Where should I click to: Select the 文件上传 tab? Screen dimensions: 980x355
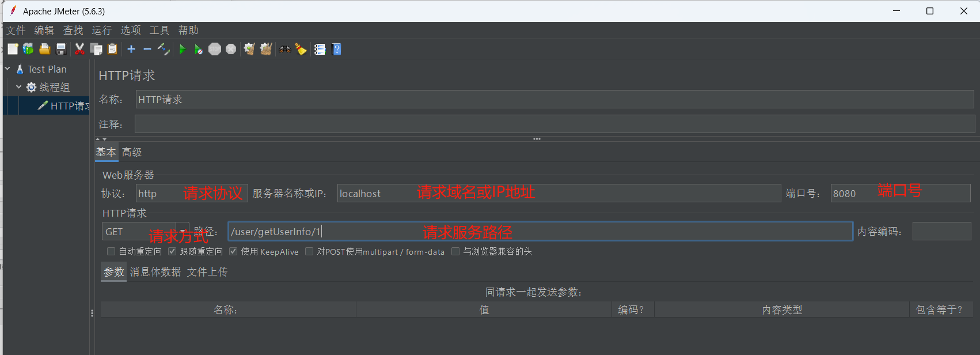point(207,271)
